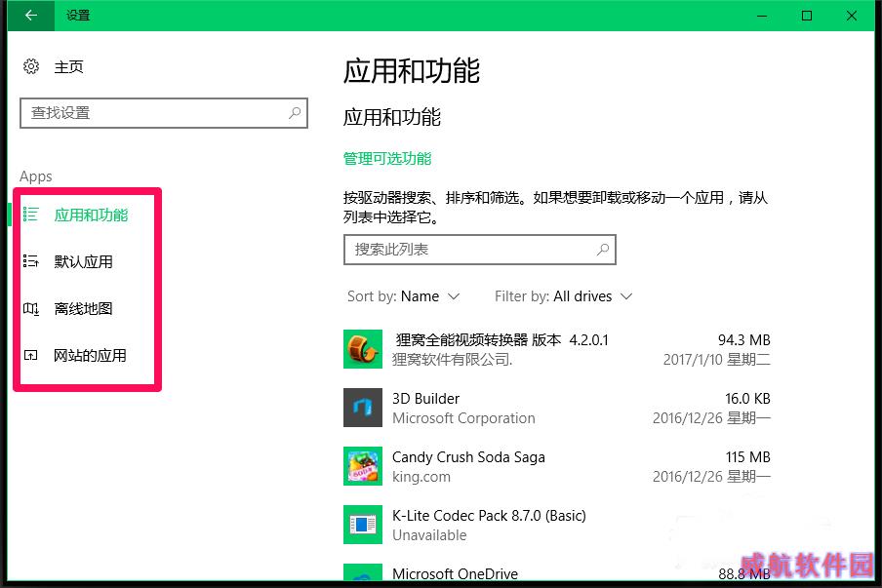Viewport: 882px width, 588px height.
Task: Click the 94.3 MB size value
Action: pos(743,340)
